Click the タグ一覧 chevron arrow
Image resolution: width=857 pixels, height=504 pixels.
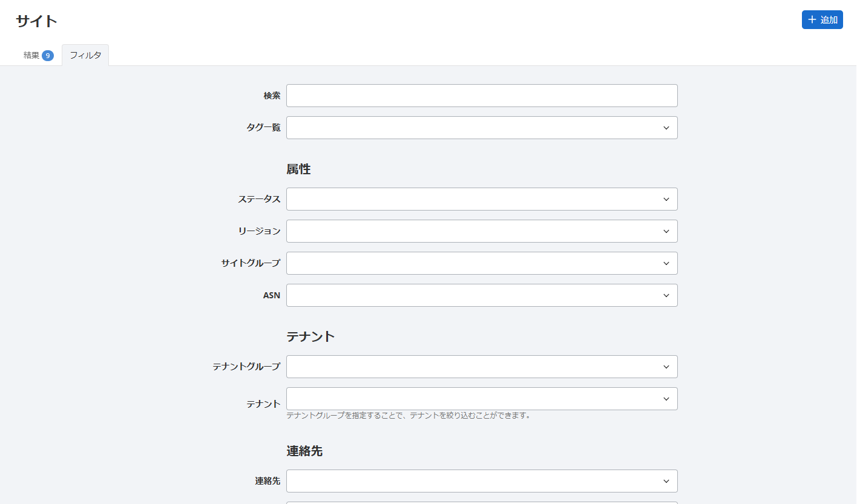666,128
